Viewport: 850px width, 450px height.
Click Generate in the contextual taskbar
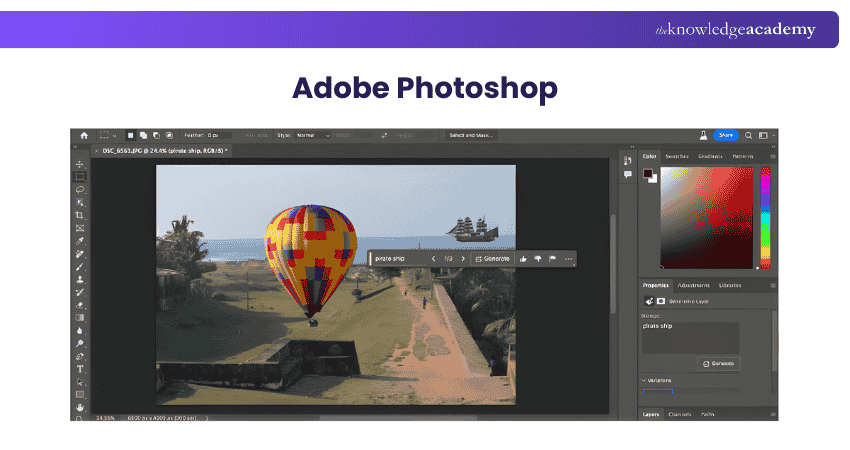tap(492, 259)
